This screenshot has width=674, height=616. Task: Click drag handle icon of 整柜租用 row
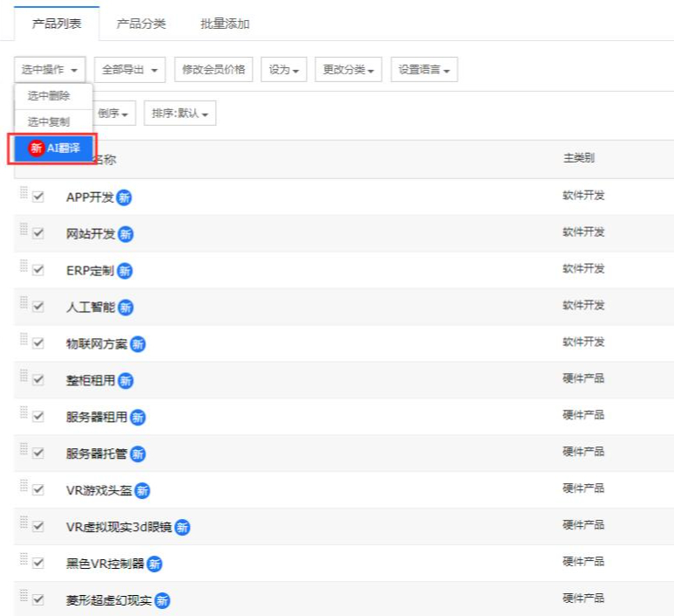24,376
